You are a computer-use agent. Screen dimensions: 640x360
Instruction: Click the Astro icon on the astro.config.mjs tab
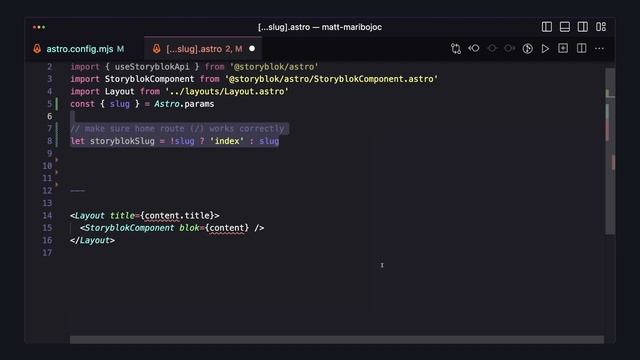click(37, 49)
